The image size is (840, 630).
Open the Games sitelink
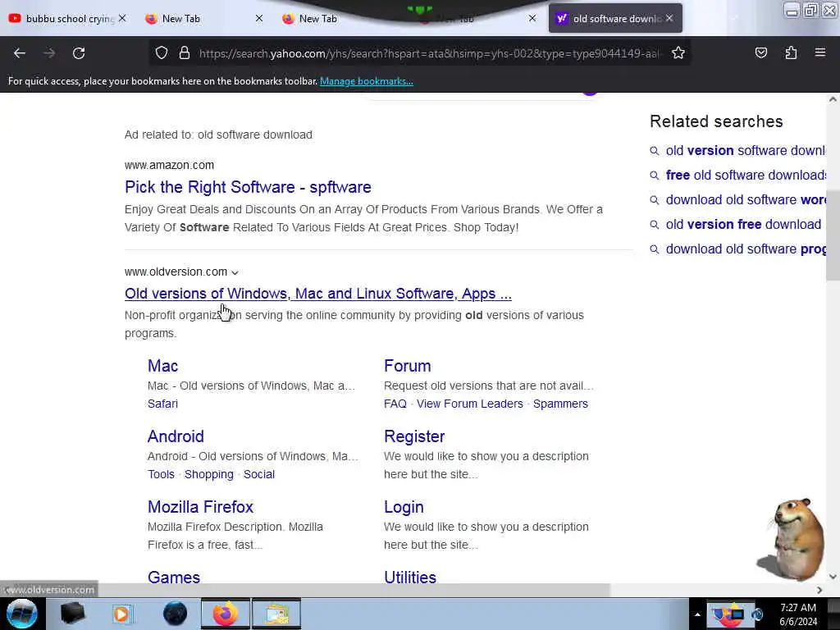coord(174,577)
